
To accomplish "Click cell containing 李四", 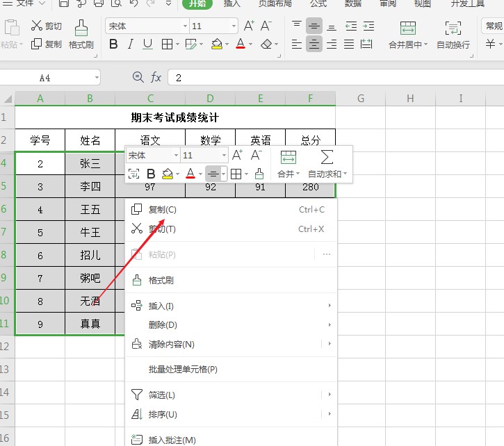I will [x=90, y=186].
